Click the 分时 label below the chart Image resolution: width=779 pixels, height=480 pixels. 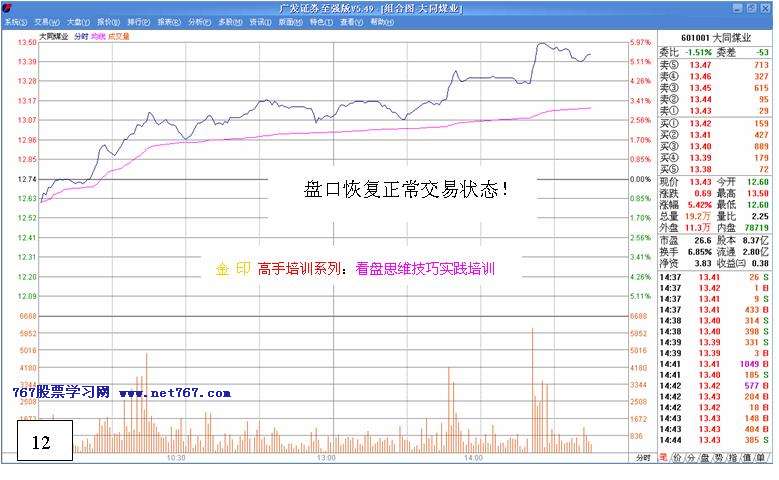pos(643,457)
